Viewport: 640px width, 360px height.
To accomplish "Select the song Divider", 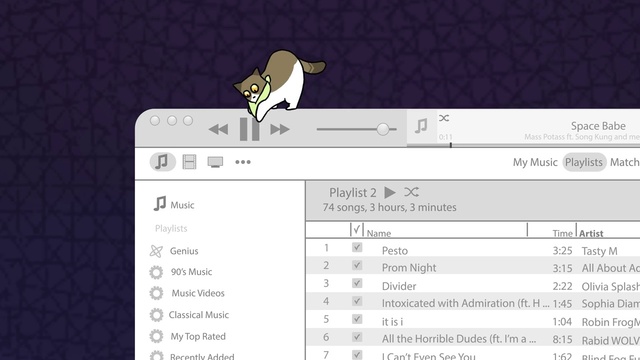I will tap(399, 286).
